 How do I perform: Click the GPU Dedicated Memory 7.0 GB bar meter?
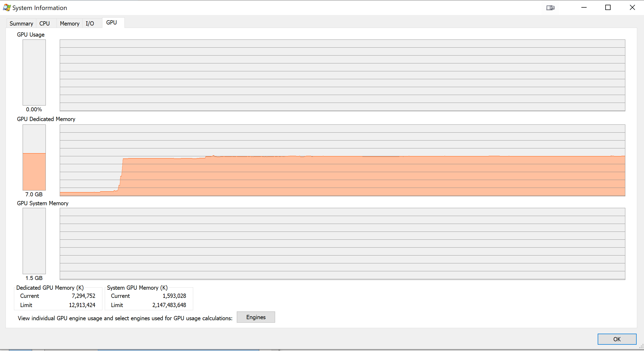pos(34,157)
